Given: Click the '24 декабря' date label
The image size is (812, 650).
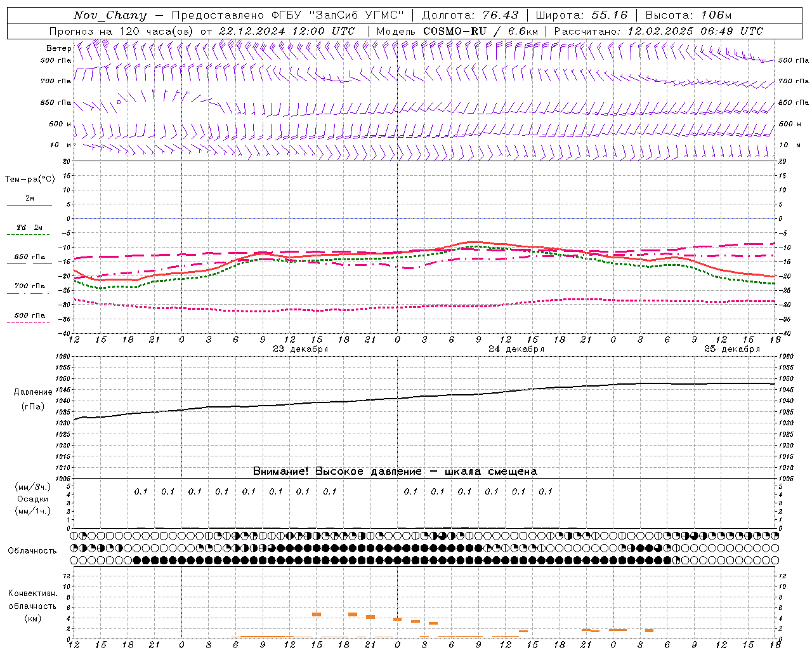Looking at the screenshot, I should (x=516, y=349).
